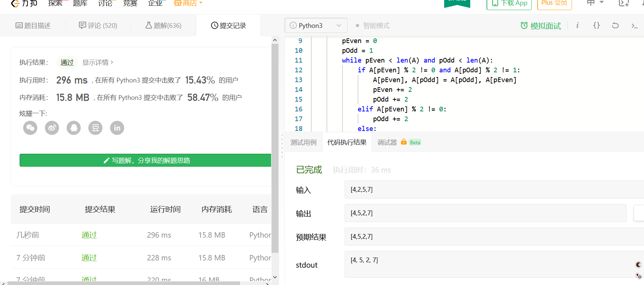Share result to Douban
Screen dimensions: 644x285
click(x=96, y=128)
